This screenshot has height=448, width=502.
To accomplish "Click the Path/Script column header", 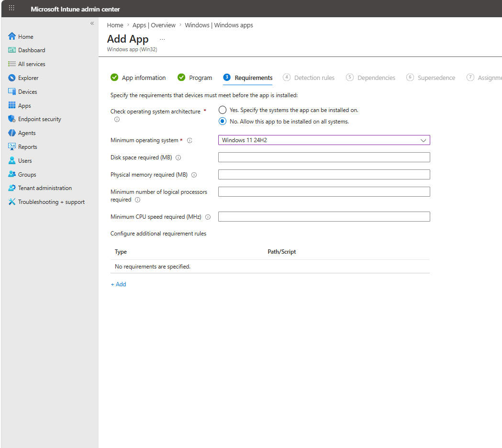I will tap(282, 252).
